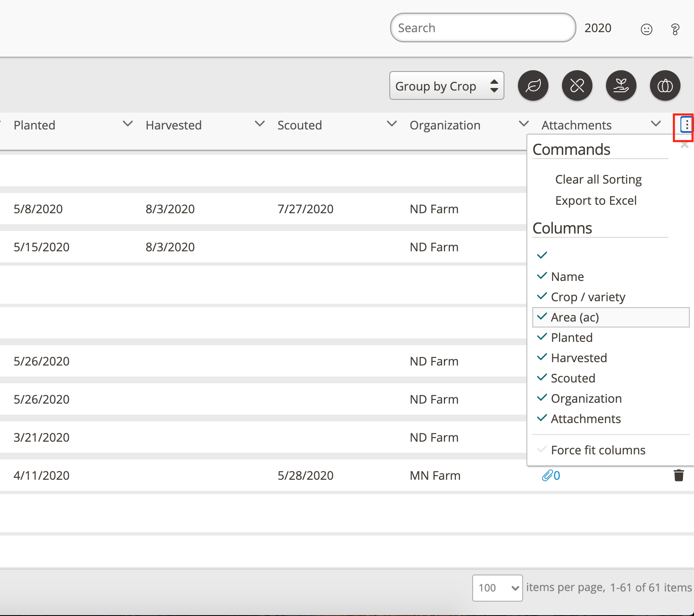Open the question mark help icon
The image size is (694, 616).
675,29
